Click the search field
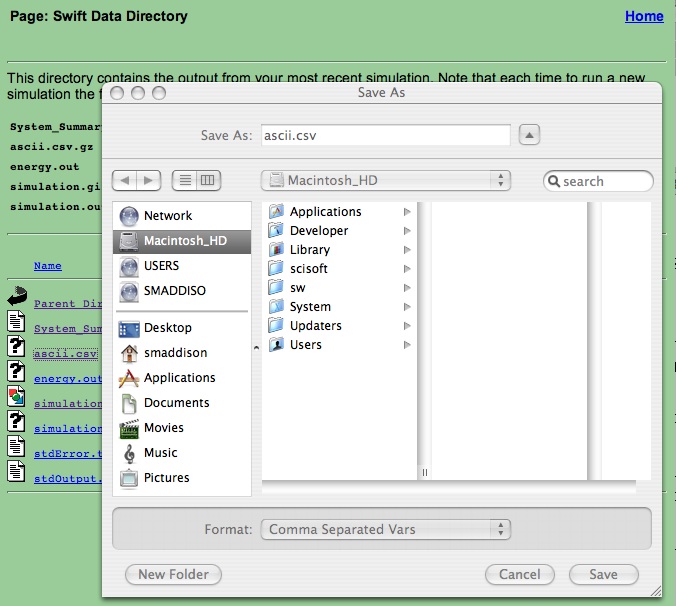Image resolution: width=676 pixels, height=606 pixels. point(598,181)
